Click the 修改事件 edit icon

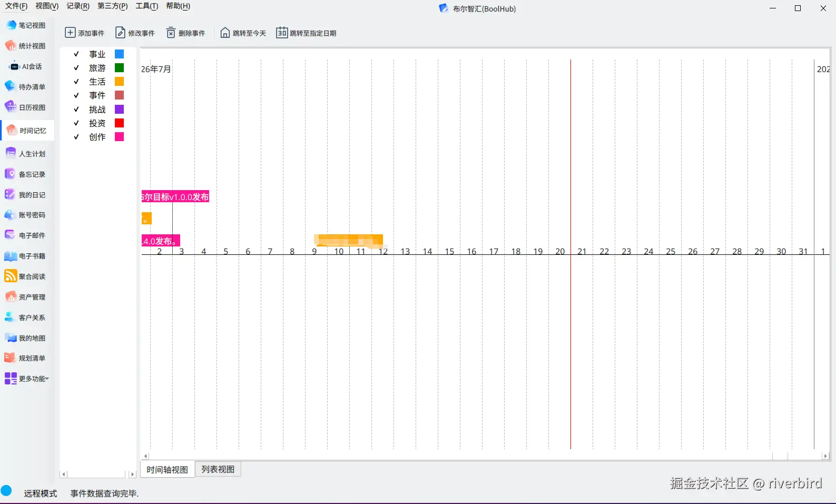coord(120,33)
